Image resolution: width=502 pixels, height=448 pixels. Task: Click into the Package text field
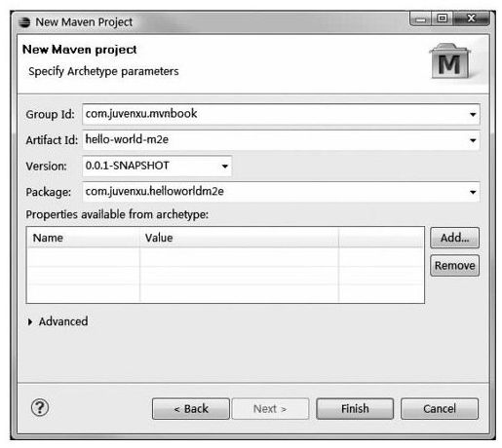click(x=275, y=192)
